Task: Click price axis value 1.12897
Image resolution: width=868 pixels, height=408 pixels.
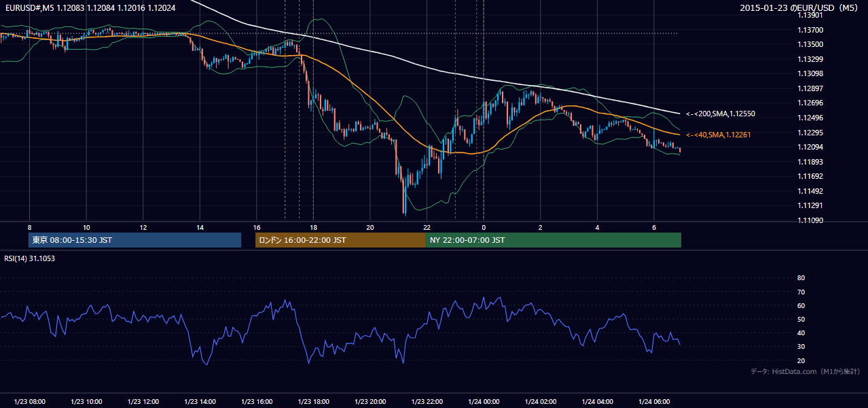Action: pos(810,88)
